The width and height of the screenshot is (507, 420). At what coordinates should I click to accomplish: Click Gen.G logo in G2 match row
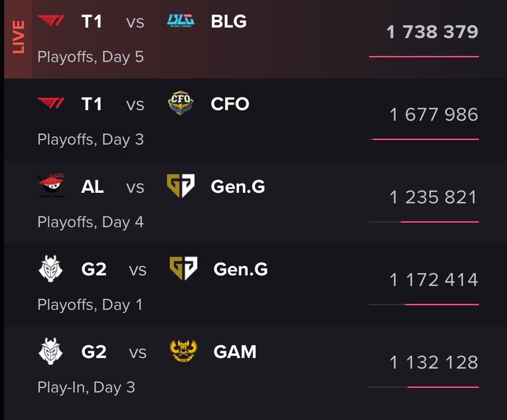point(183,268)
